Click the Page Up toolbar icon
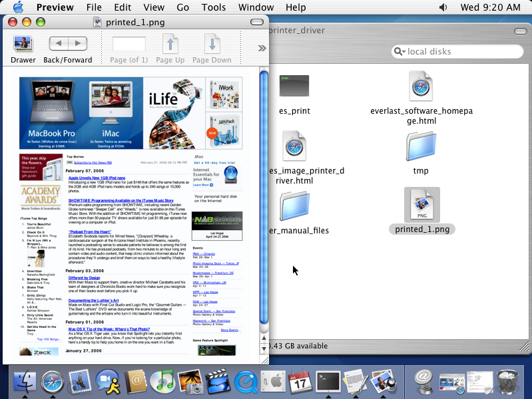Image resolution: width=532 pixels, height=399 pixels. (x=170, y=44)
